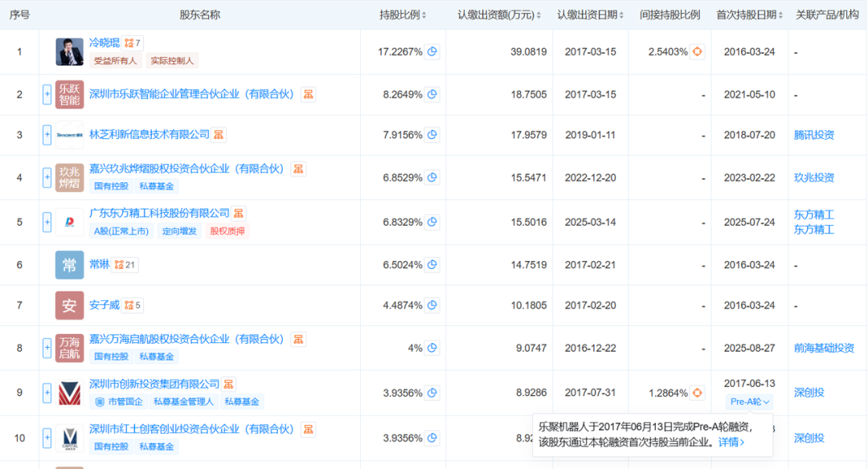Click 详情 link in the tooltip
This screenshot has width=868, height=469.
[x=731, y=442]
